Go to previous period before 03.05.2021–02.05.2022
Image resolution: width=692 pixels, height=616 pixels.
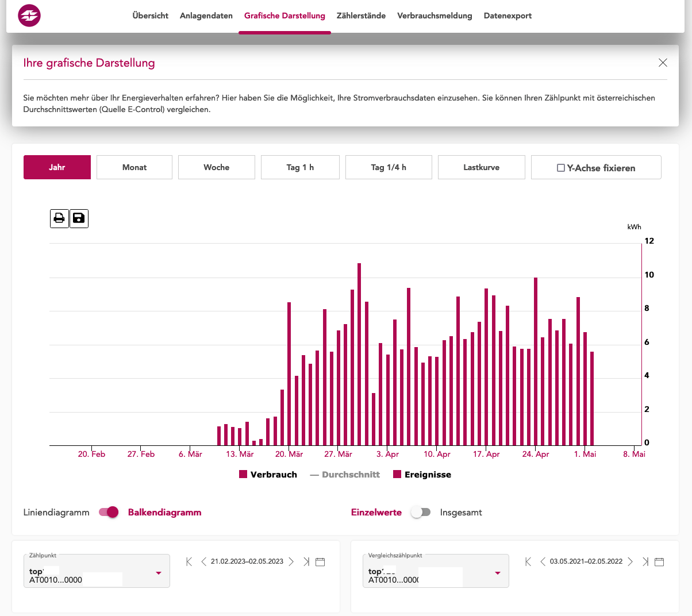[x=543, y=562]
